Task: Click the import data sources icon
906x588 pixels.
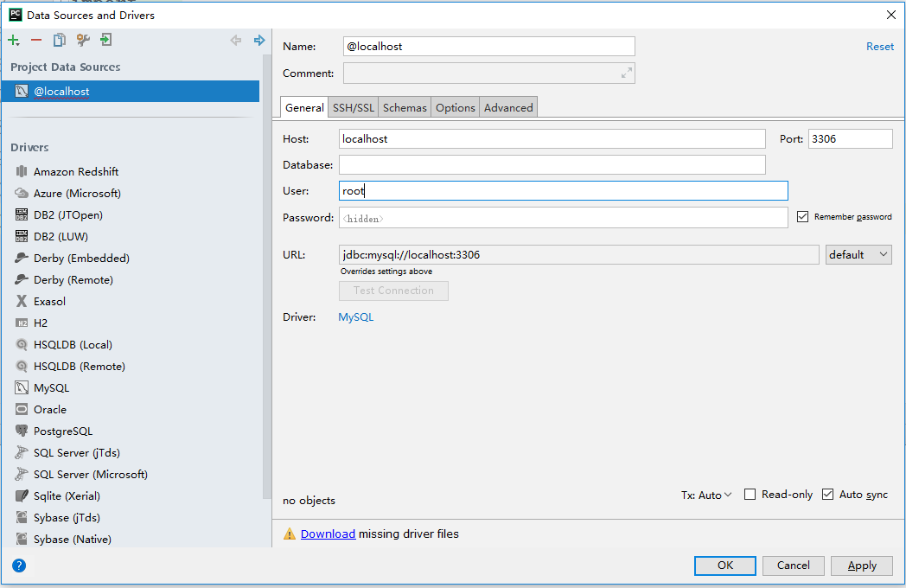Action: [x=105, y=40]
